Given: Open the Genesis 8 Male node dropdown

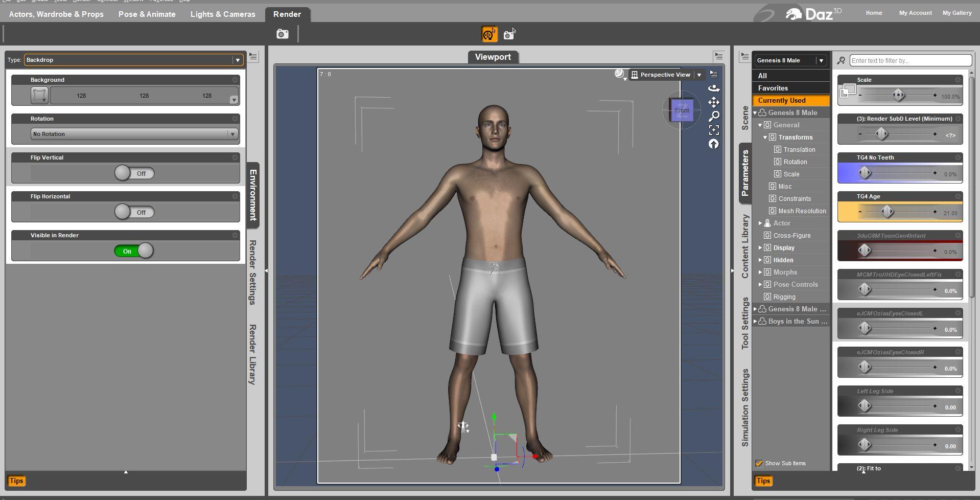Looking at the screenshot, I should point(790,60).
